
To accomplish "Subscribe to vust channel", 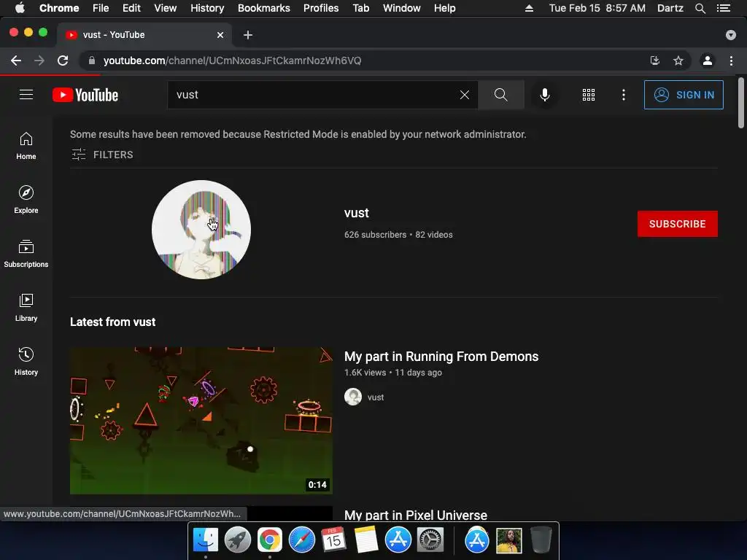I will (x=678, y=224).
